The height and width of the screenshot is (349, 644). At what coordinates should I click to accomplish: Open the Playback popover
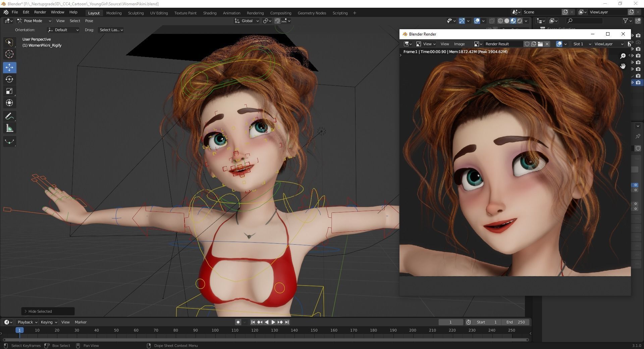pos(27,322)
